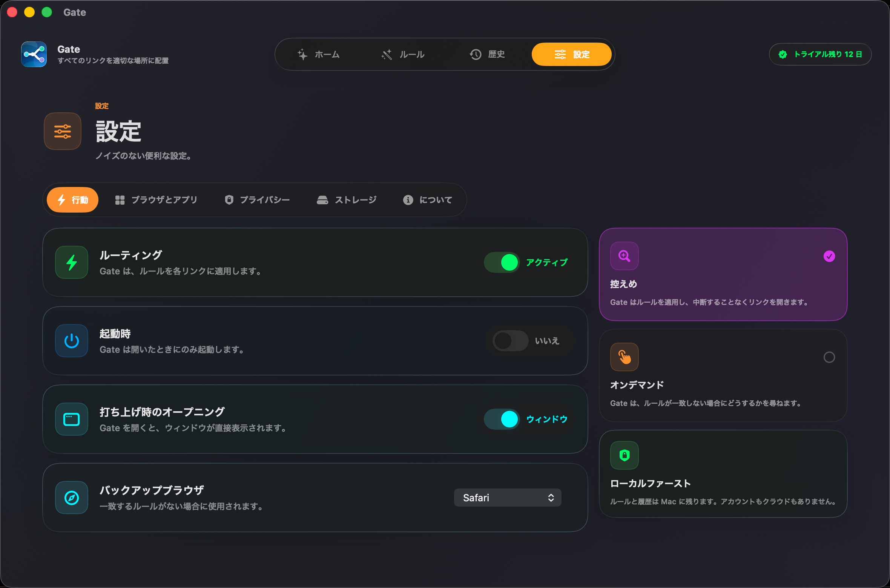The image size is (890, 588).
Task: Minimize the Gate window with yellow button
Action: coord(29,12)
